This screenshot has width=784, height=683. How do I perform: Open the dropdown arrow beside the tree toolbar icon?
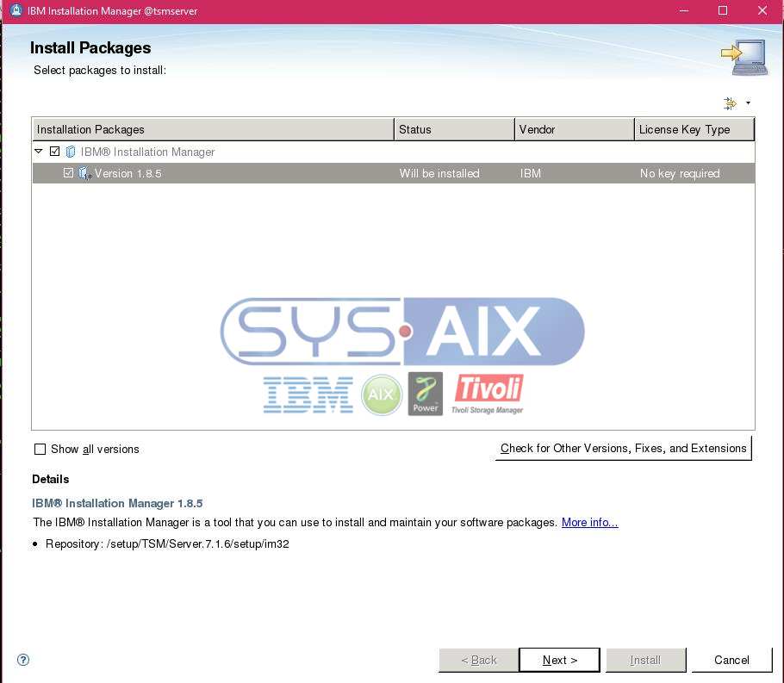(748, 103)
